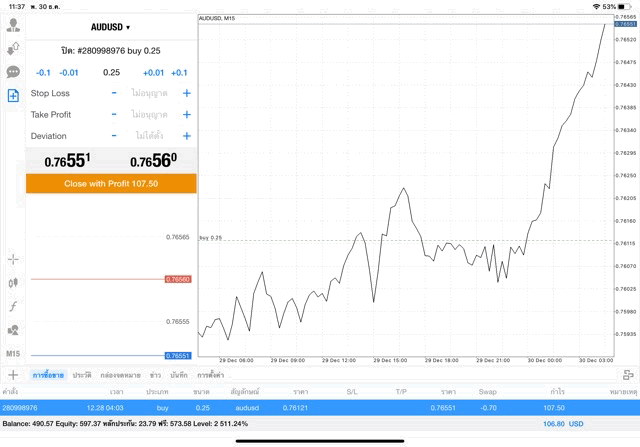Open the chart type candlestick icon
640x447 pixels.
coord(13,282)
